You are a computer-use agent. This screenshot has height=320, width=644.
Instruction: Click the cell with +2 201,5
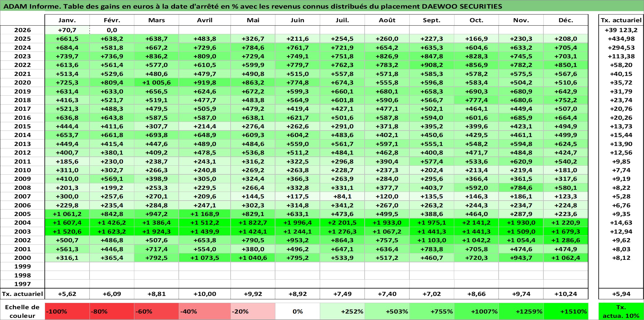point(342,222)
